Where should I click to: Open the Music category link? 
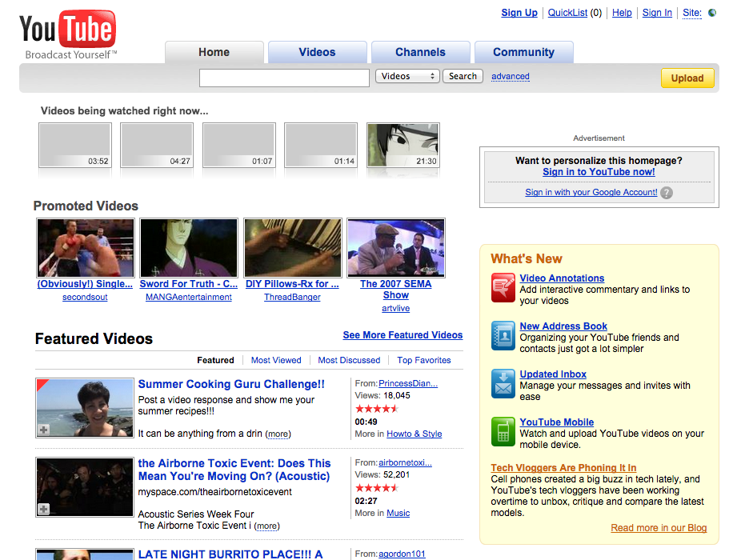(x=399, y=513)
